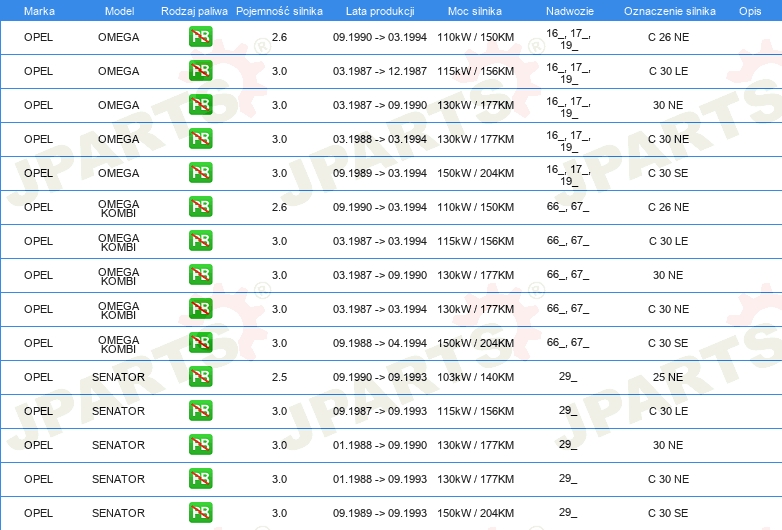Click the fuel icon in the OMEGA KOMBI 09.1988 -> 04.1994 row

(200, 343)
